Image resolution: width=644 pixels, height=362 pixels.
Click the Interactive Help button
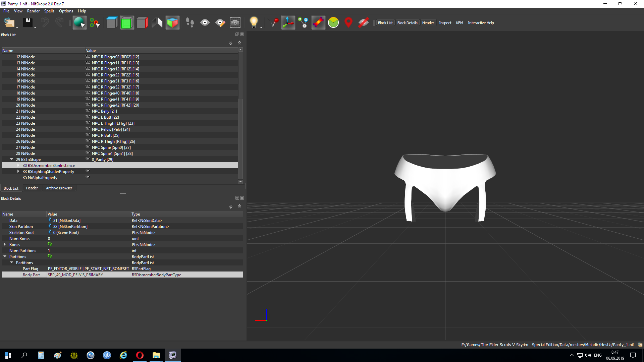(480, 23)
